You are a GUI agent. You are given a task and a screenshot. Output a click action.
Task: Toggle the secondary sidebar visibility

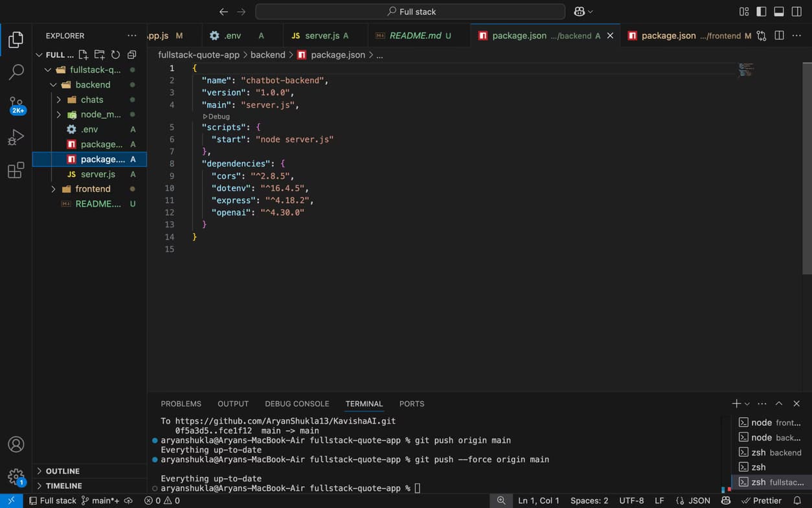click(796, 12)
